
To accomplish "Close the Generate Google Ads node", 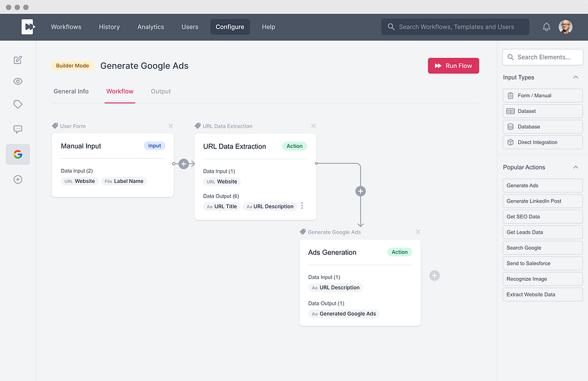I will pyautogui.click(x=418, y=232).
